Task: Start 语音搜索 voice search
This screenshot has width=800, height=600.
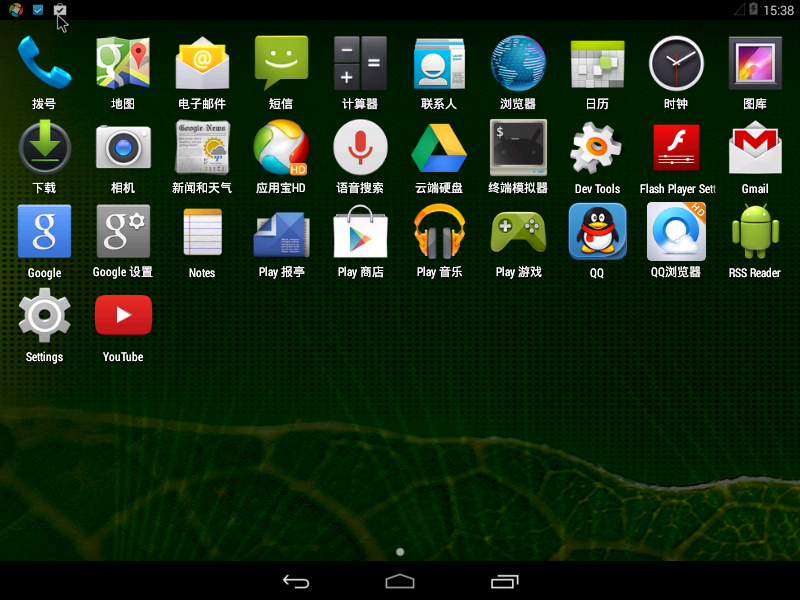Action: coord(360,147)
